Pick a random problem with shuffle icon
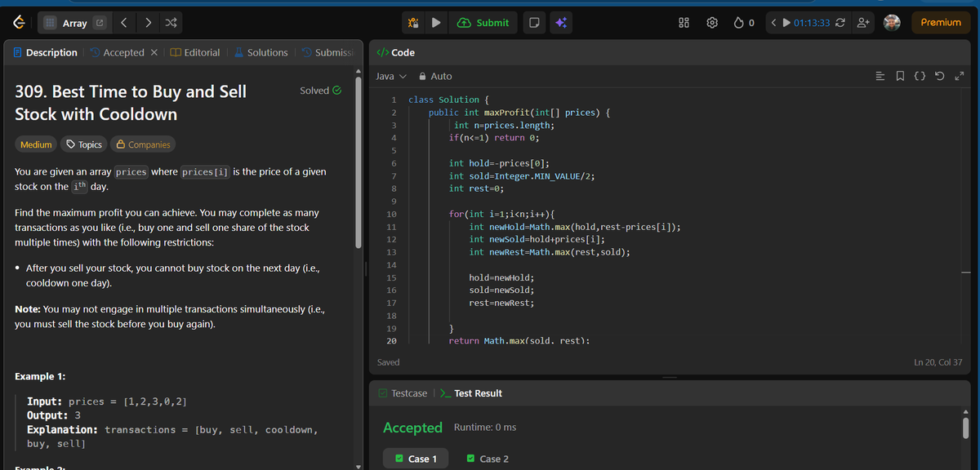 [x=172, y=23]
